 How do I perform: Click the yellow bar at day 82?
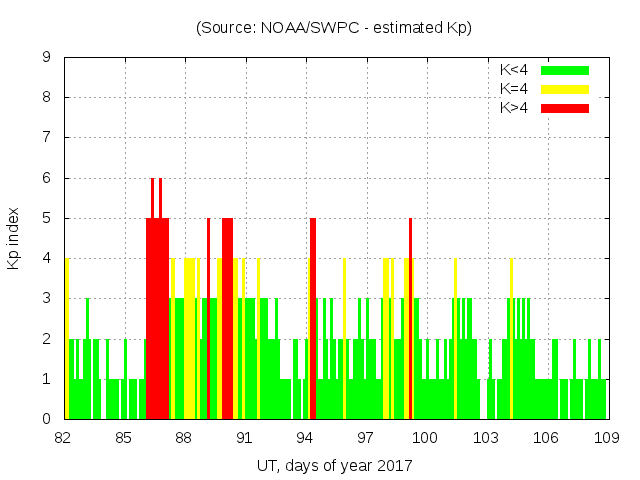(x=67, y=340)
